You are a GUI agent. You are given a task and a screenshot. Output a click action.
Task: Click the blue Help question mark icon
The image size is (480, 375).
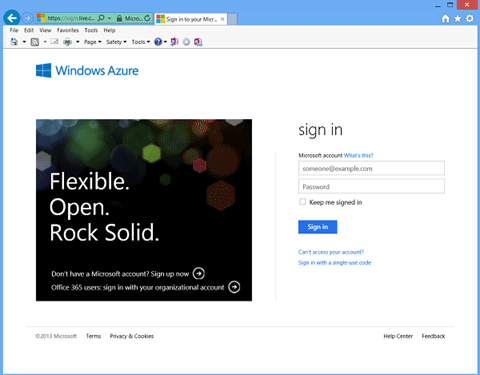[158, 42]
